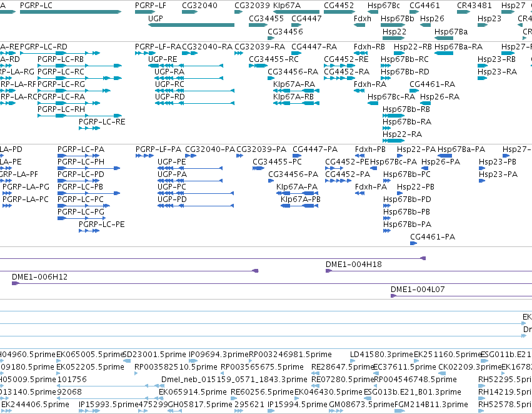Select the PGRP-LC-PH protein label
This screenshot has height=414, width=532.
point(81,162)
